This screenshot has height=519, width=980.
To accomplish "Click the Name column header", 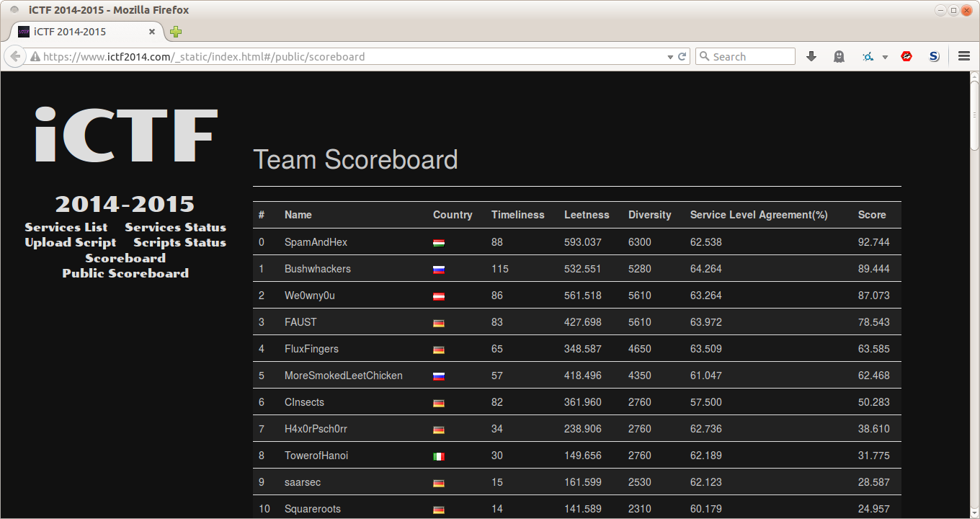I will click(298, 215).
